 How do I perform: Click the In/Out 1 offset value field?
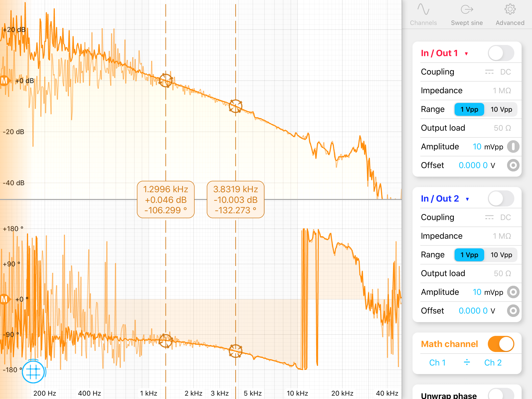(x=473, y=165)
